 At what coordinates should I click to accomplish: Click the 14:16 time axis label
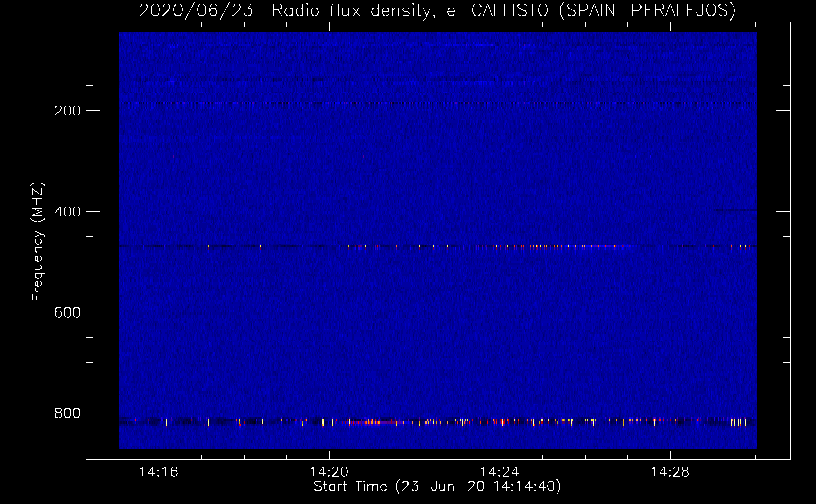click(x=159, y=472)
